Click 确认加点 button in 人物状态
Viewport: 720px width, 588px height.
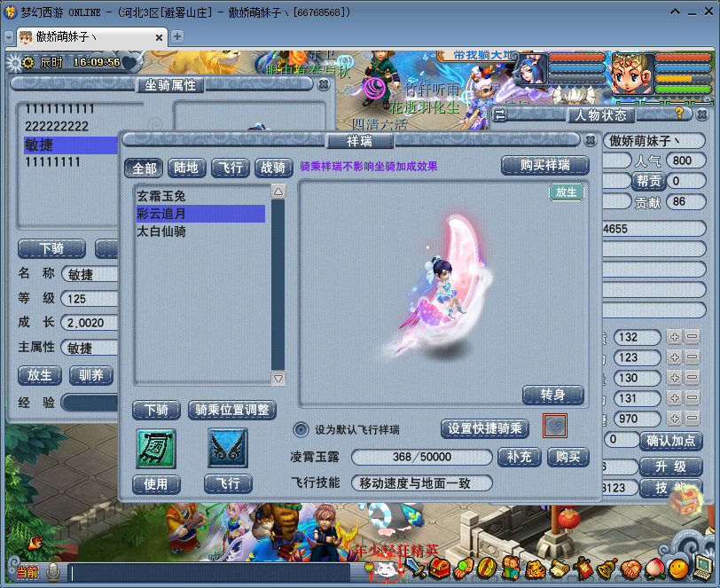[671, 441]
